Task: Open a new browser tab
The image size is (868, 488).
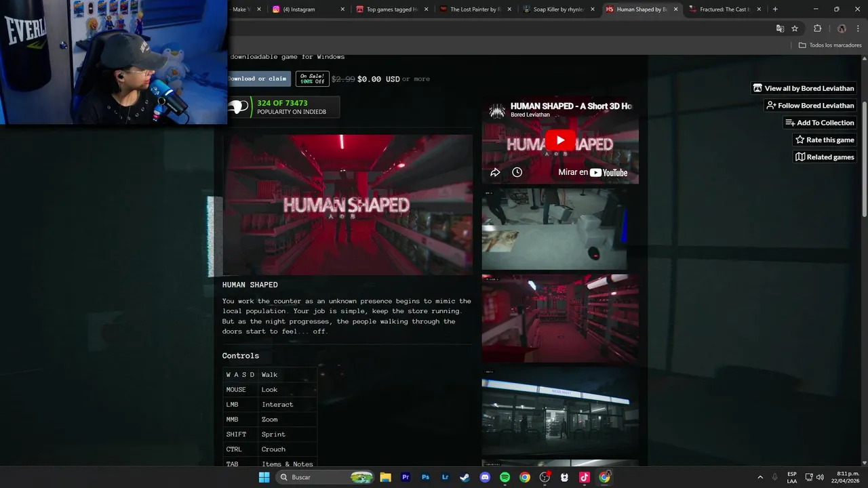Action: click(775, 9)
